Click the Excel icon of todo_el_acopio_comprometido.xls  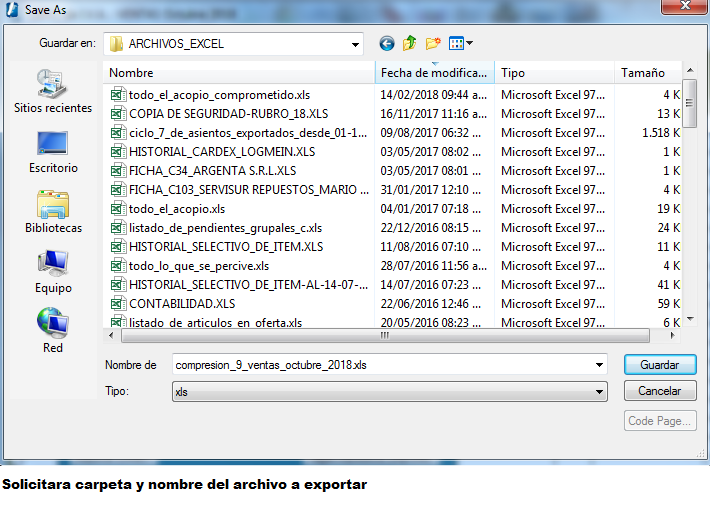pos(118,95)
